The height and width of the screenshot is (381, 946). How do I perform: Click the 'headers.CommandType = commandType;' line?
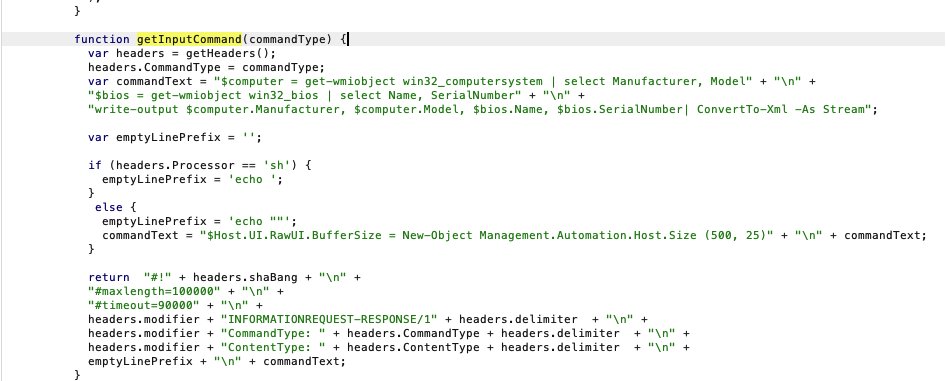point(206,67)
